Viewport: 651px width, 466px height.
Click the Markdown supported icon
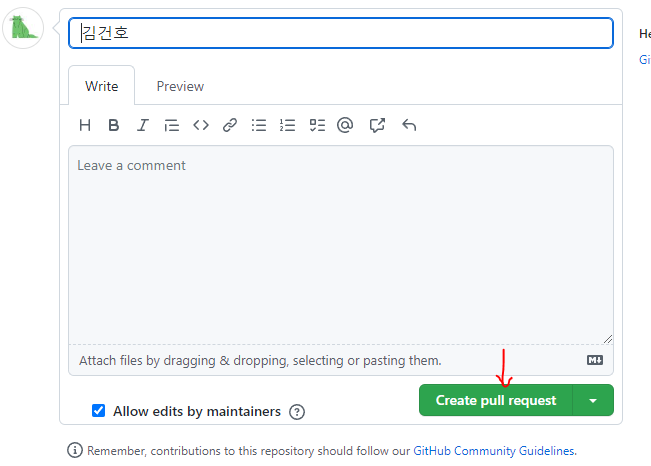(595, 360)
